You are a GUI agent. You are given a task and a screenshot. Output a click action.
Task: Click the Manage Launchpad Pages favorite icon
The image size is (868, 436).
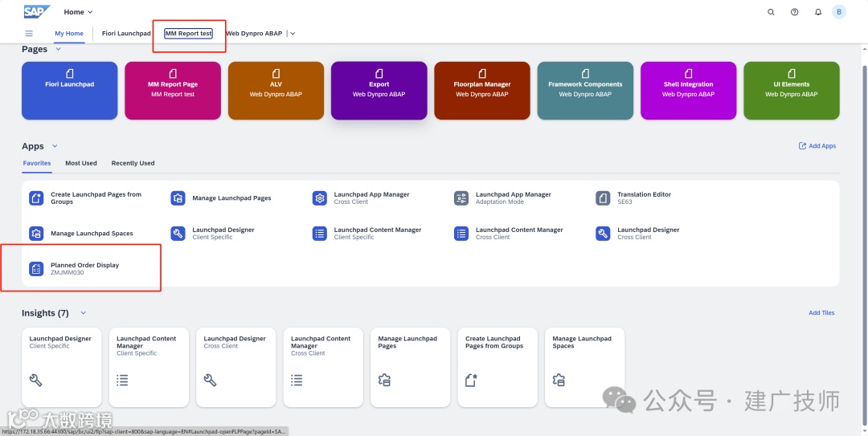point(178,198)
